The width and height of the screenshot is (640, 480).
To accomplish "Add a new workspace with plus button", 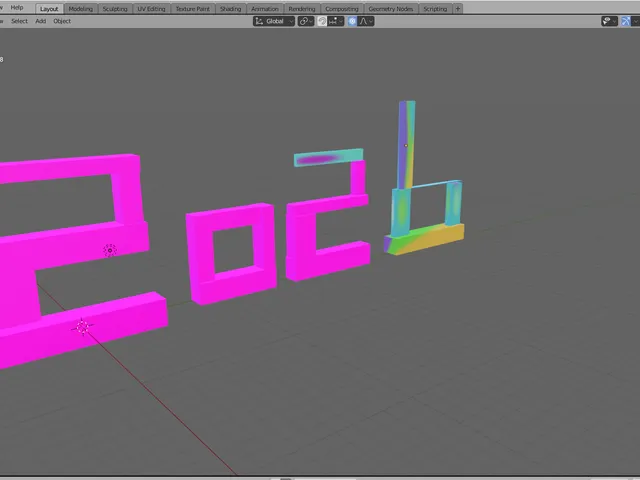I will (x=458, y=9).
